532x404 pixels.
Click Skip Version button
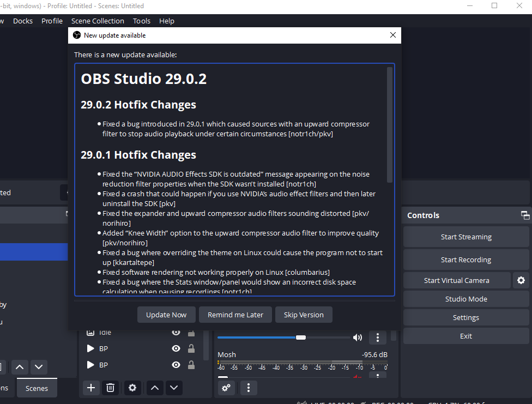coord(304,315)
